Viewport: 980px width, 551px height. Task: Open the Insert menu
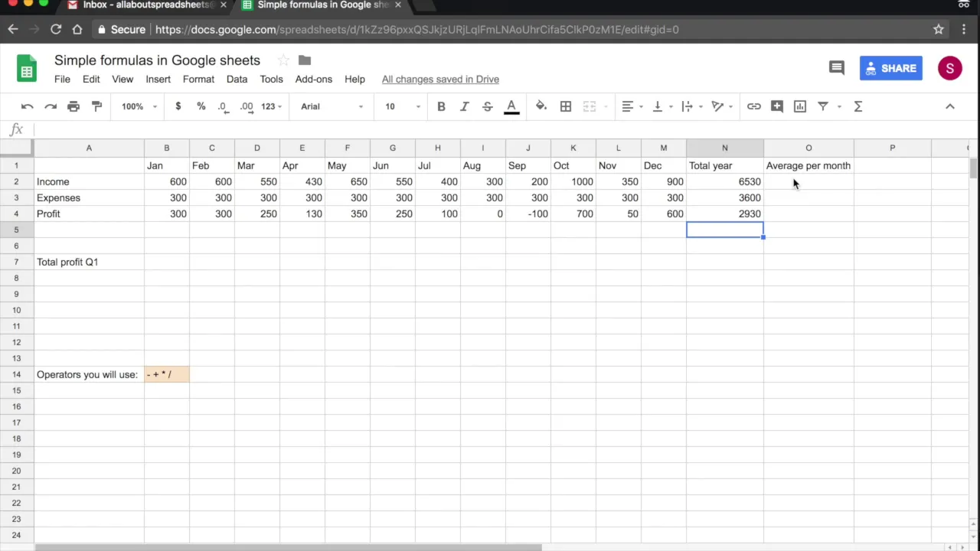click(158, 79)
